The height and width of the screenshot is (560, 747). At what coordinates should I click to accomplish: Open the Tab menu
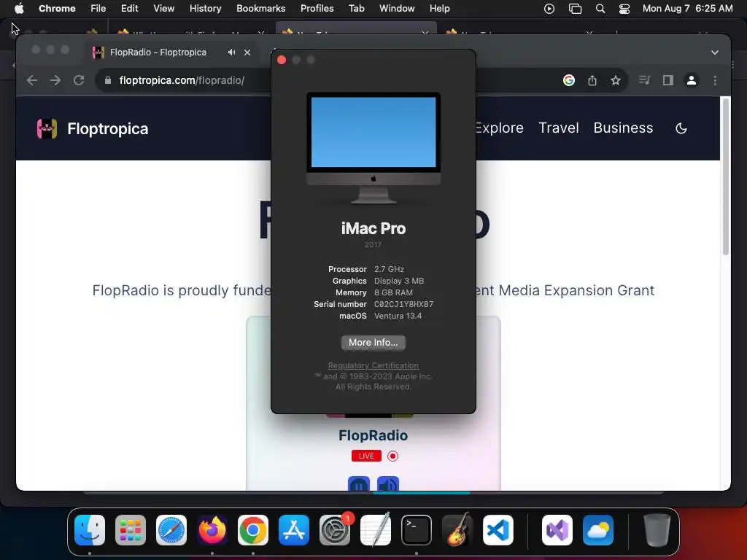356,8
